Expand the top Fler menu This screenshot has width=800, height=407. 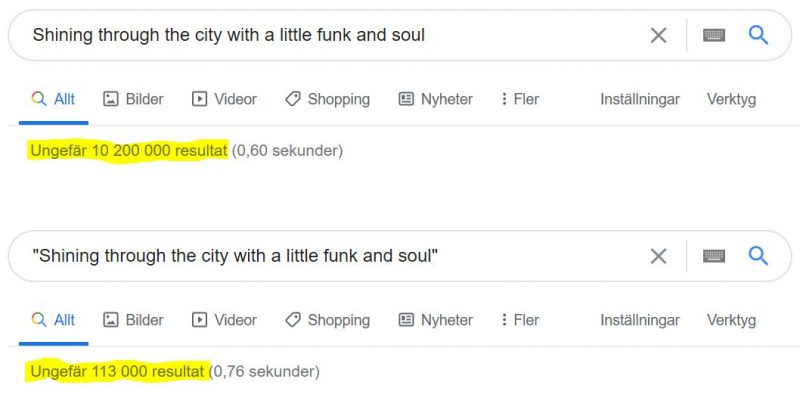click(519, 99)
